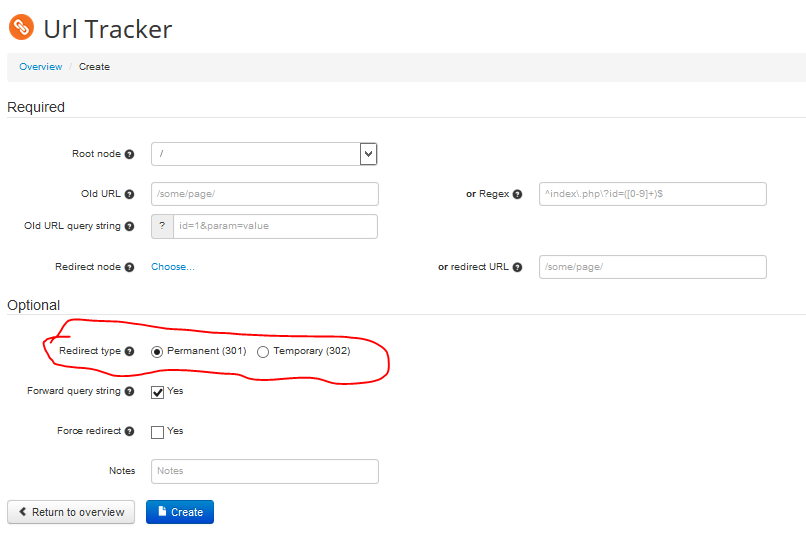Click help icon next to Redirect type
This screenshot has width=806, height=556.
click(129, 352)
